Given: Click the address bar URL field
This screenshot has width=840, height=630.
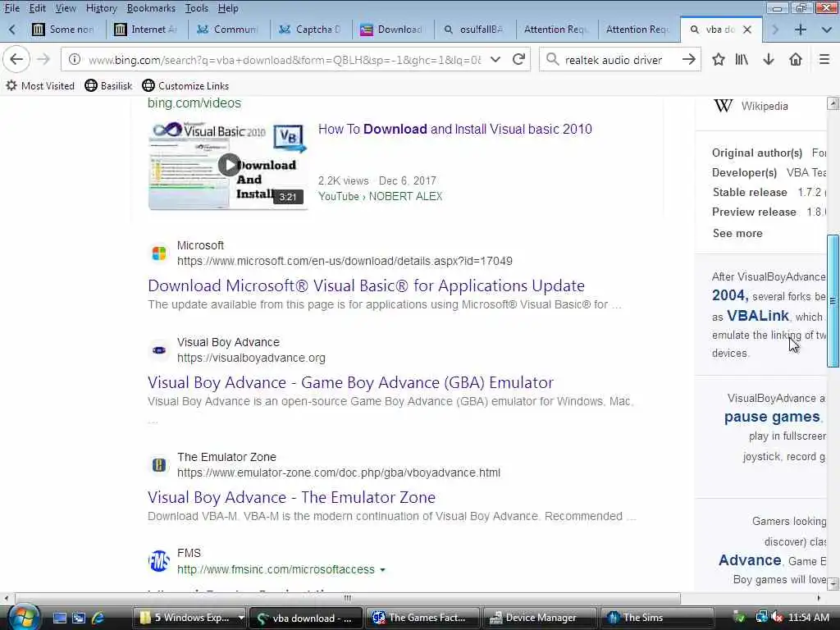Looking at the screenshot, I should [x=284, y=59].
